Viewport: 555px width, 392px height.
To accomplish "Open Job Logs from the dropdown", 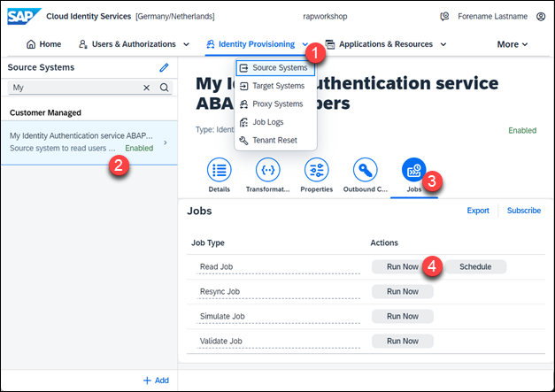I will tap(275, 122).
